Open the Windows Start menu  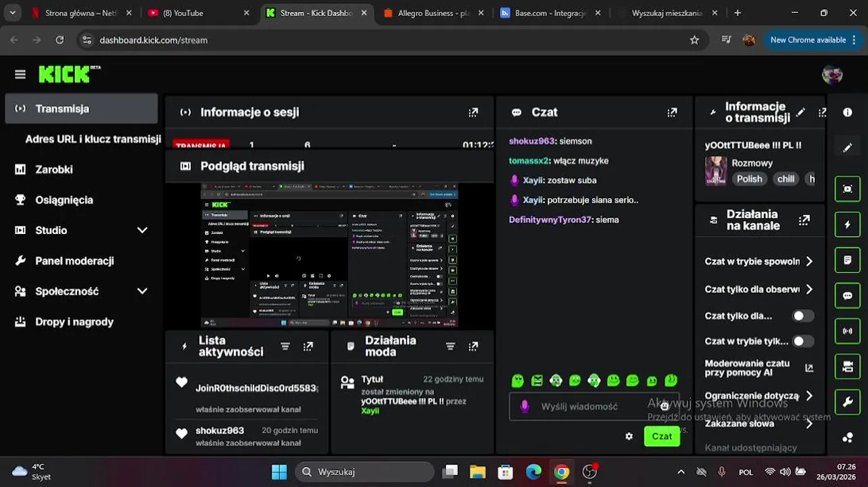(x=279, y=471)
